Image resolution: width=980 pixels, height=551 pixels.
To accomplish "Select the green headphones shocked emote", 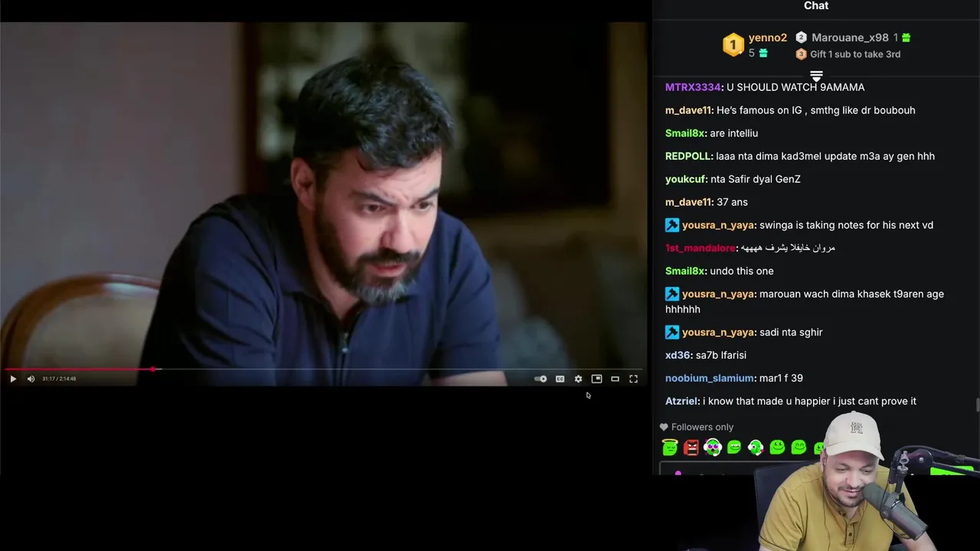I will (713, 447).
